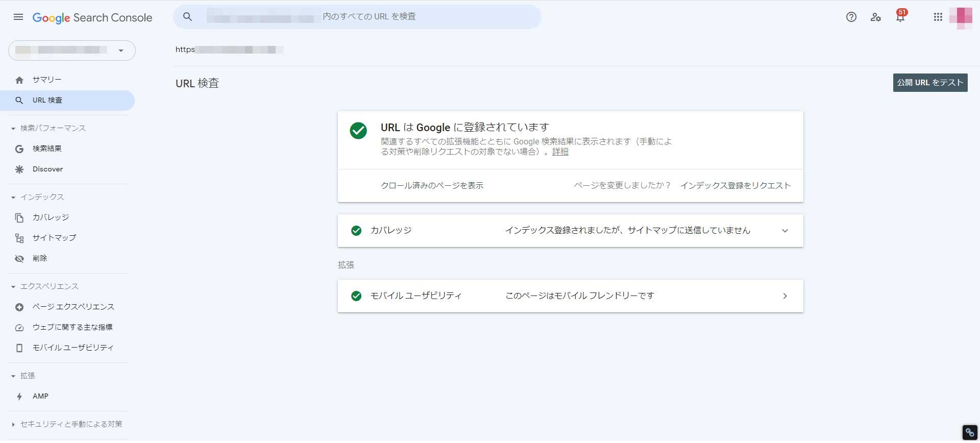Open the Help question mark icon
Image resolution: width=980 pixels, height=443 pixels.
pyautogui.click(x=851, y=17)
